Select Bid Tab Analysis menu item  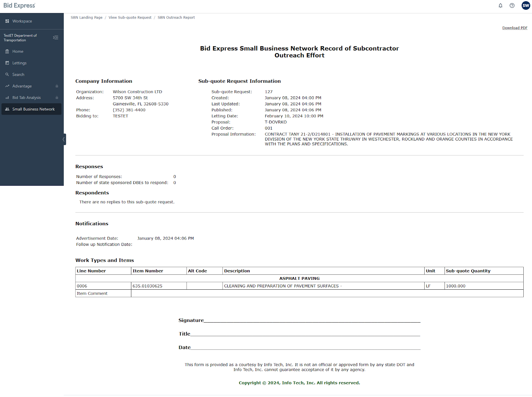(27, 98)
